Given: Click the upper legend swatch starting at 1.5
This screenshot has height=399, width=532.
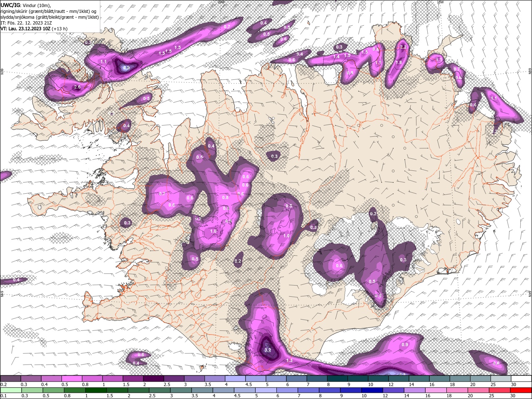Looking at the screenshot, I should point(133,379).
